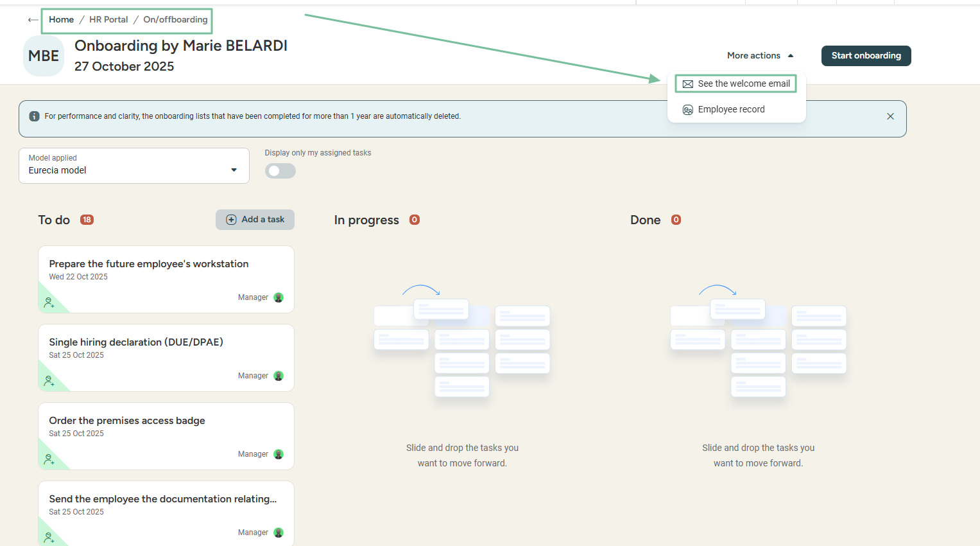Click the Start onboarding button

click(866, 56)
